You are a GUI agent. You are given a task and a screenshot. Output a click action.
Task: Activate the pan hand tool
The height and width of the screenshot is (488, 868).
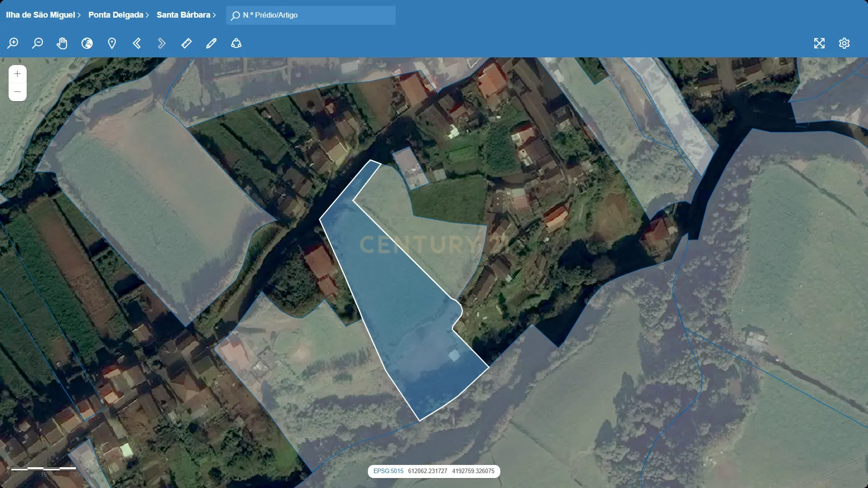pos(62,43)
